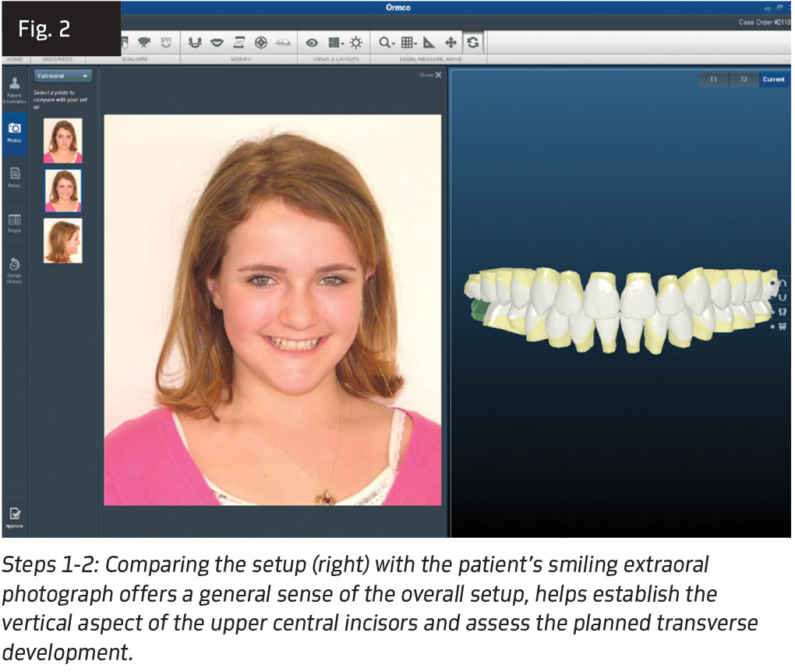Toggle the eye visibility view icon
The image size is (795, 672).
point(312,43)
